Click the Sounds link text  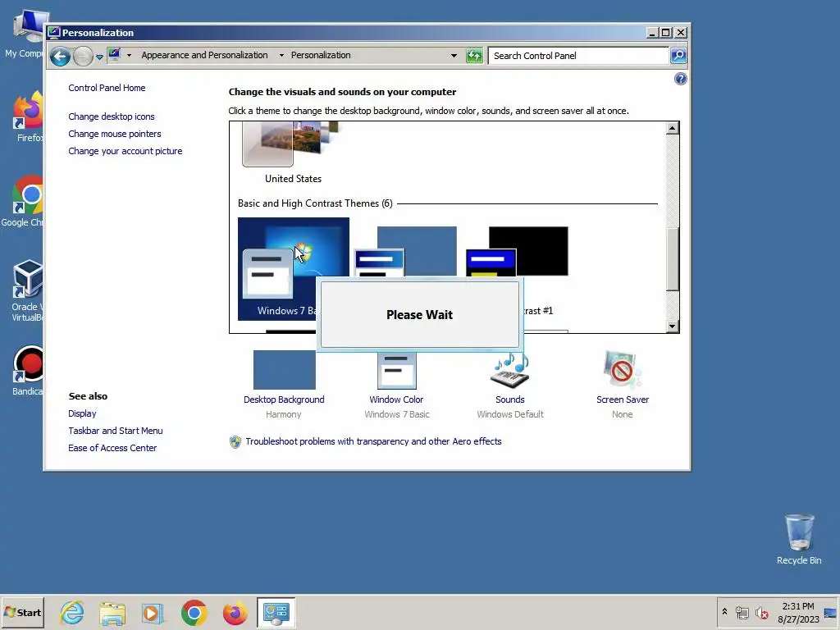(x=510, y=399)
